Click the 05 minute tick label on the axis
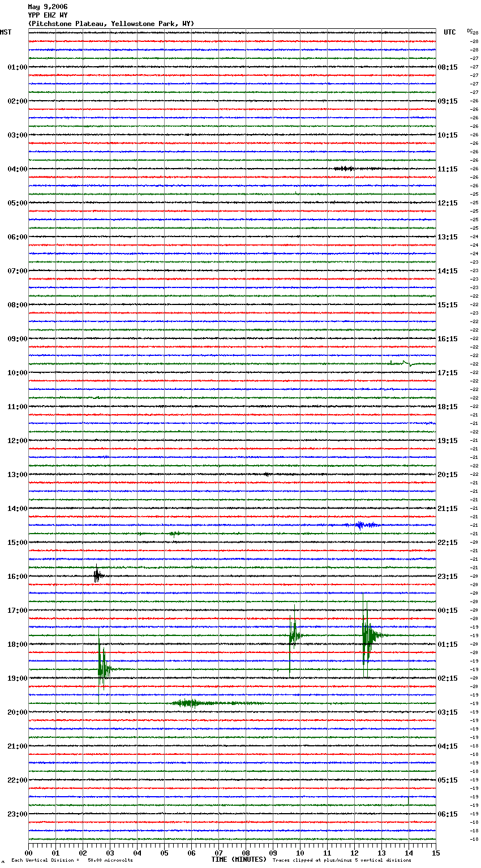 click(x=164, y=853)
